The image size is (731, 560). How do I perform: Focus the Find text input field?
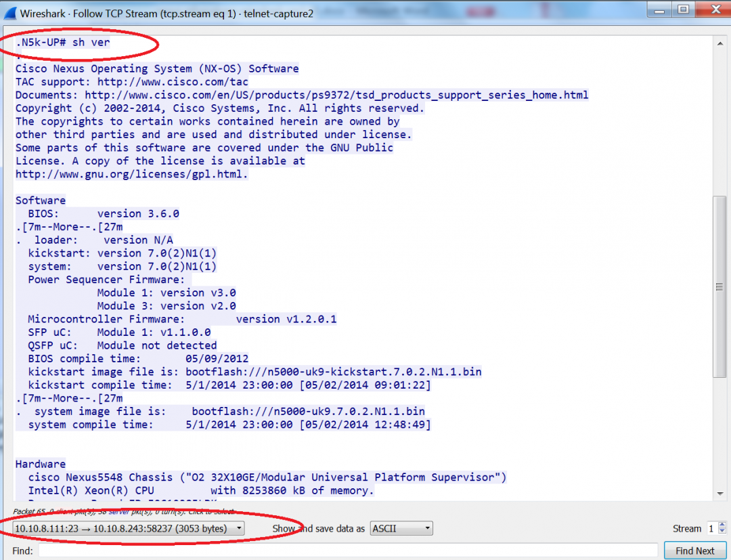(347, 551)
